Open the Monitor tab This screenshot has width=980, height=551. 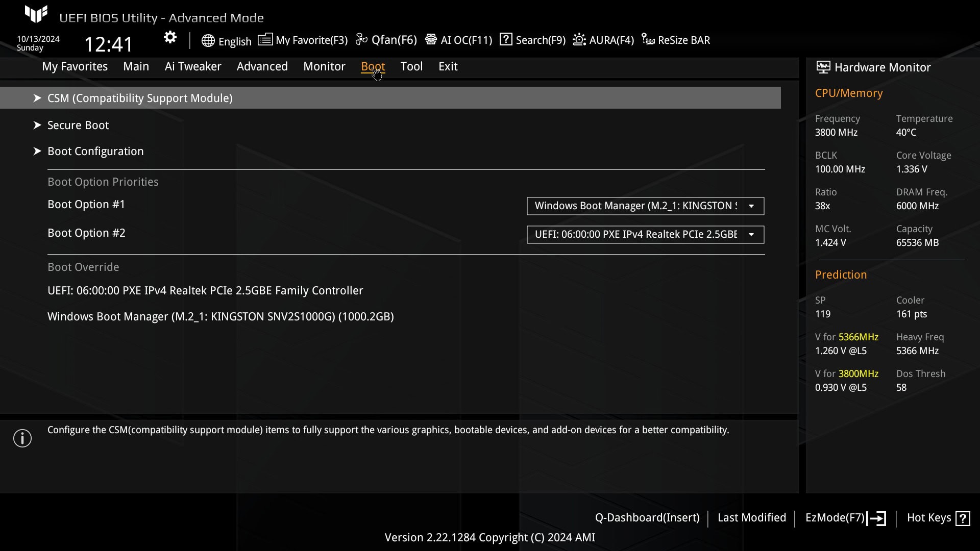coord(324,66)
